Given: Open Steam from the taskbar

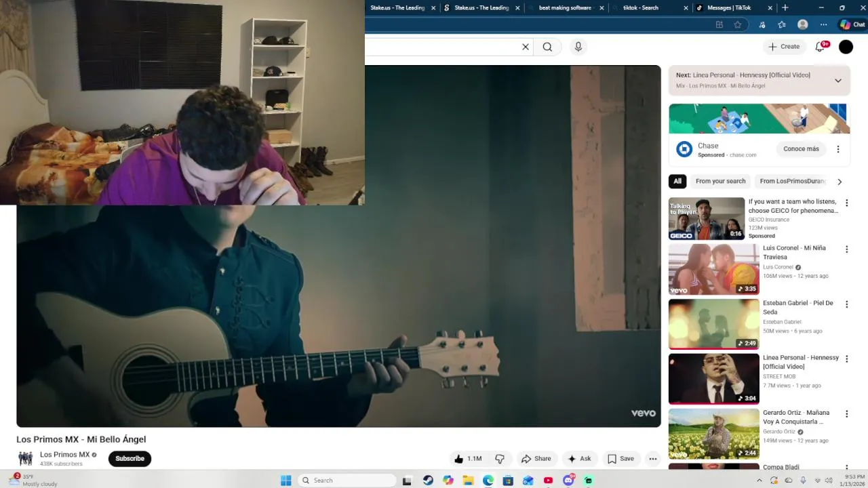Looking at the screenshot, I should (428, 481).
